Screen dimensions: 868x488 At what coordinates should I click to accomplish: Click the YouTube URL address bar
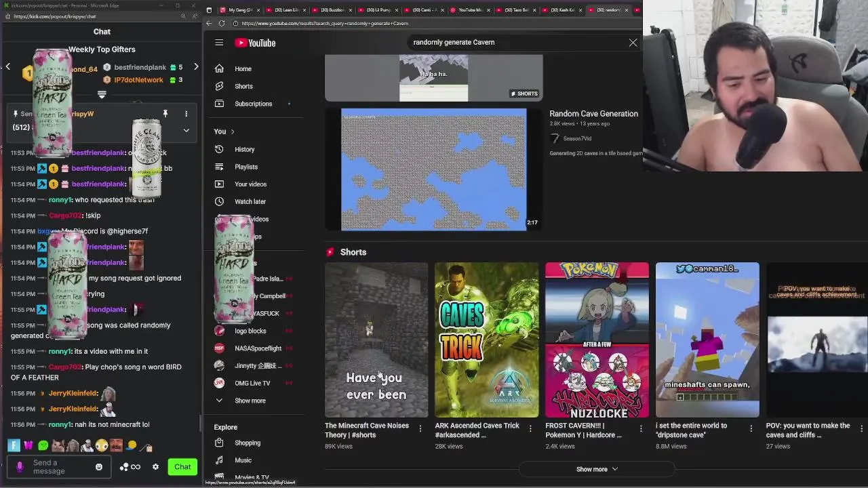click(324, 23)
